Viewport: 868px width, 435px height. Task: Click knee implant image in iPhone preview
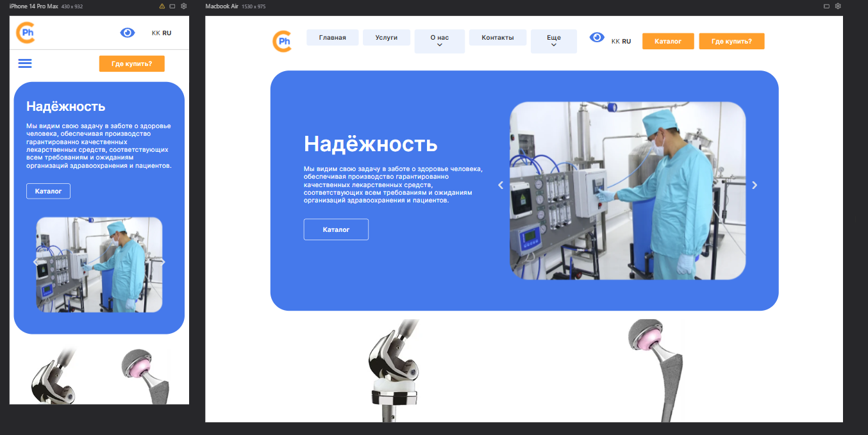(x=53, y=376)
